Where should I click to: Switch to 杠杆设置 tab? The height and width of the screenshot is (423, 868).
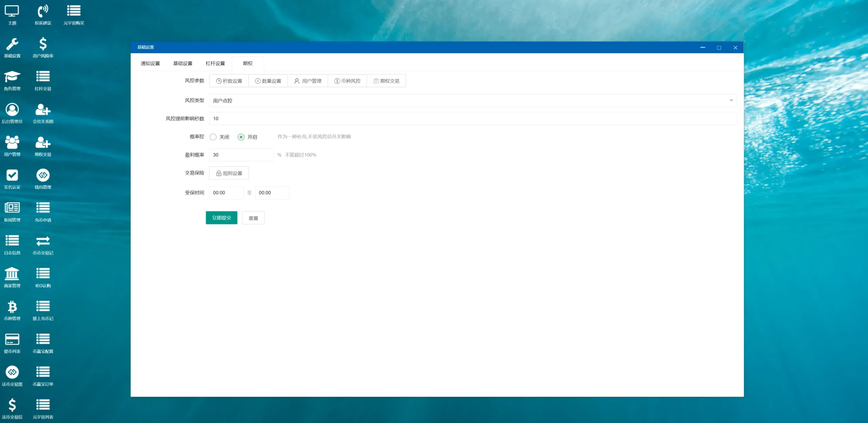tap(215, 63)
